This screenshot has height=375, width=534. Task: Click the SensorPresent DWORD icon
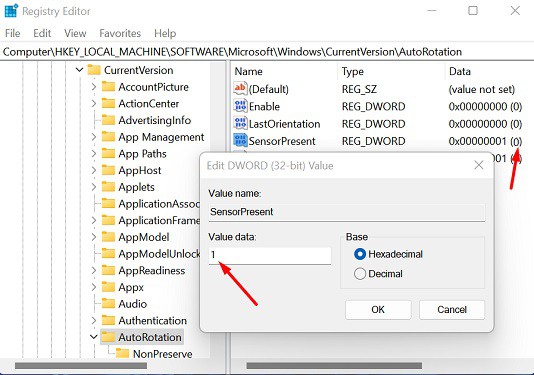pos(240,140)
